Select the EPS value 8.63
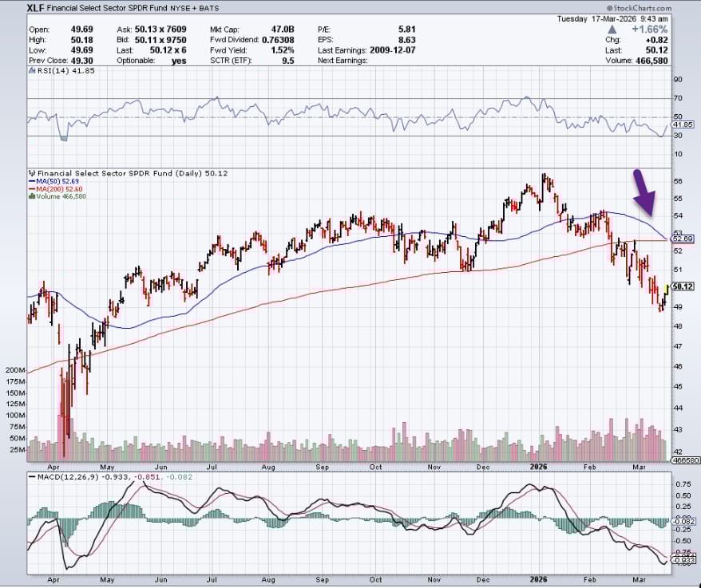The width and height of the screenshot is (701, 588). coord(407,40)
